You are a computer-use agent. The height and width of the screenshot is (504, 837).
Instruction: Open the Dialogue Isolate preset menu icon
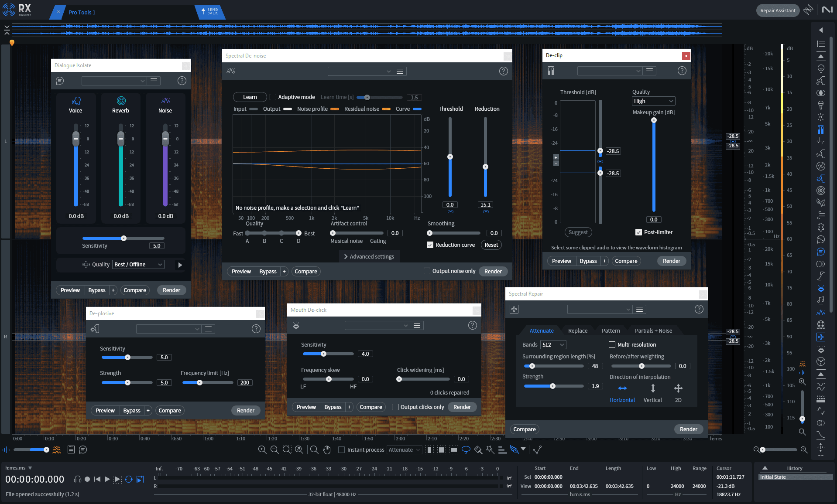coord(154,81)
